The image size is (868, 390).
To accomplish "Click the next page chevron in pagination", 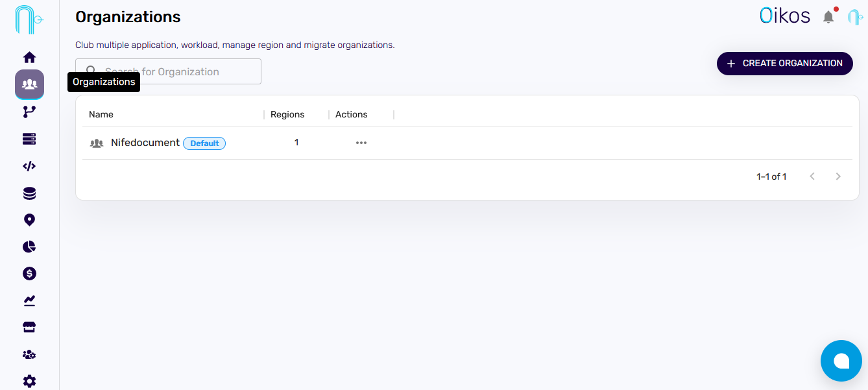I will (838, 176).
